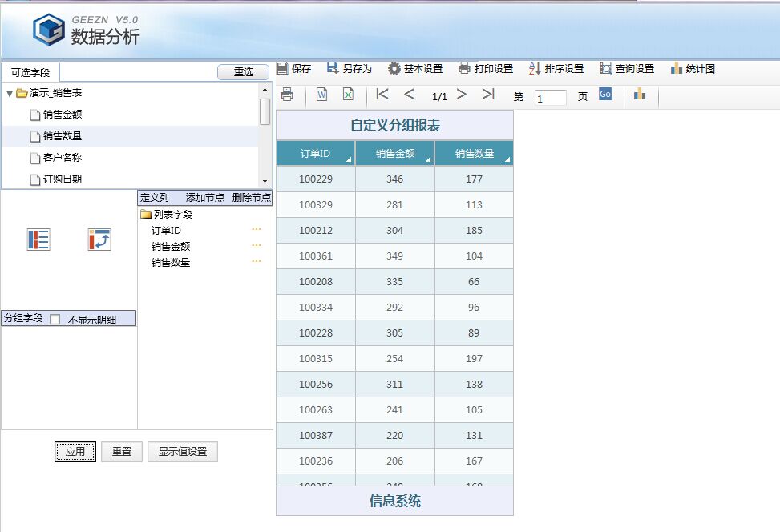Viewport: 780px width, 532px height.
Task: Go to previous page arrow
Action: [x=409, y=94]
